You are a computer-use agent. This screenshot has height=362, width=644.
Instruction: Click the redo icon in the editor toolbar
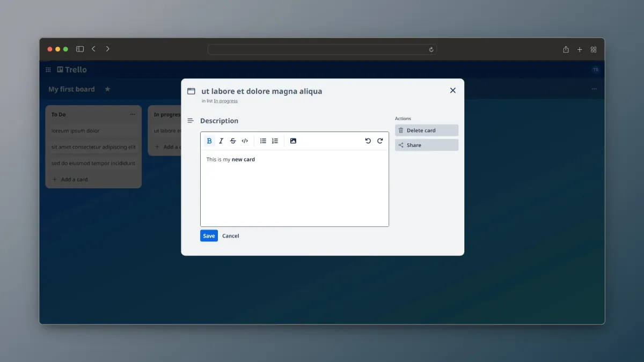[x=380, y=141]
